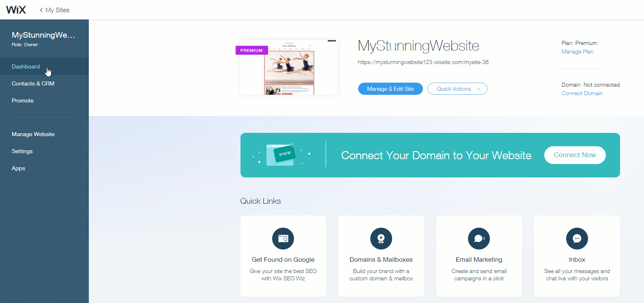The height and width of the screenshot is (303, 644).
Task: Click 'Create and send email campaigns' description
Action: tap(479, 275)
